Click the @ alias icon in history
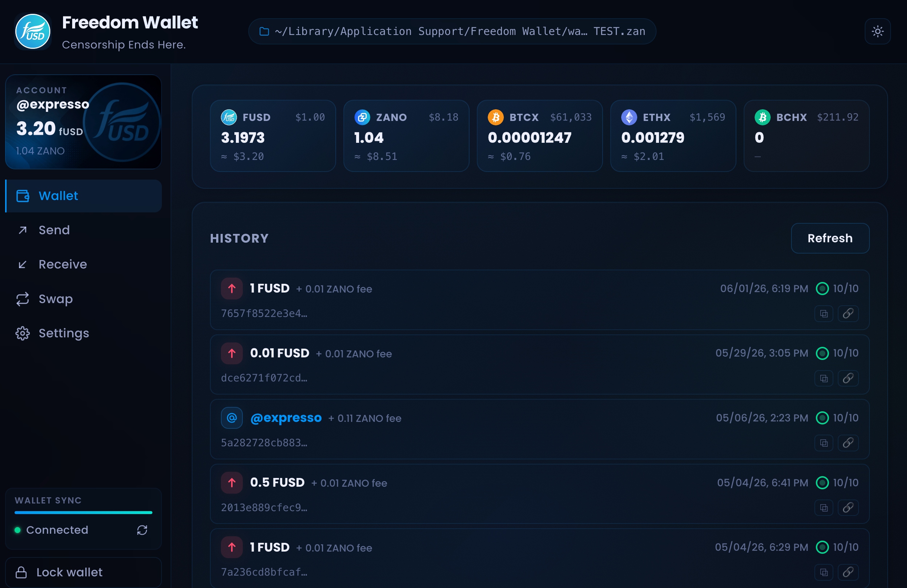The image size is (907, 588). coord(232,418)
